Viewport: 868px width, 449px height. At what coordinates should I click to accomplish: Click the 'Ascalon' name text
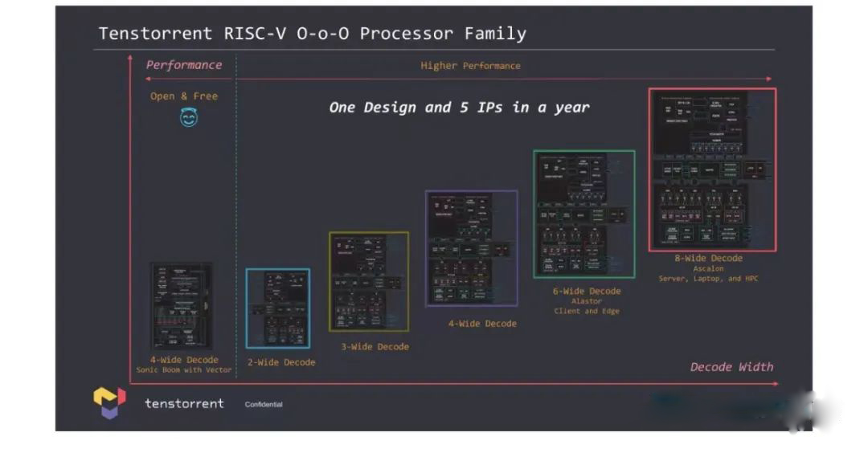[x=709, y=269]
